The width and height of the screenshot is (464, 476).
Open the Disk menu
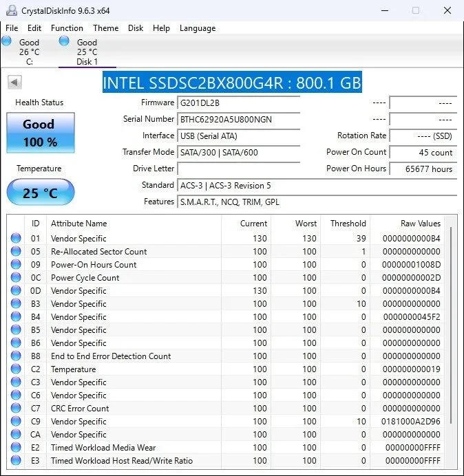136,28
